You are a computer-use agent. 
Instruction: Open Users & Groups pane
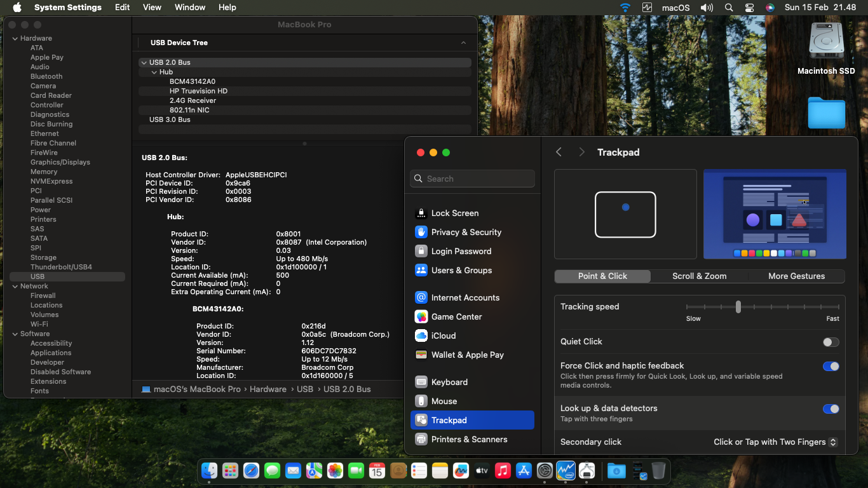pyautogui.click(x=472, y=270)
